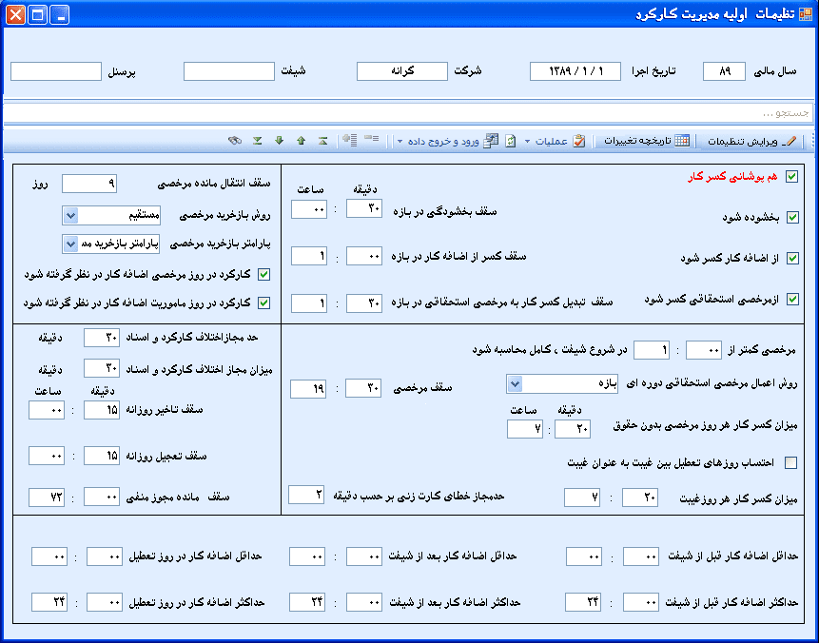Expand the پارامتر بازخرید مرخصی combo box

point(69,244)
